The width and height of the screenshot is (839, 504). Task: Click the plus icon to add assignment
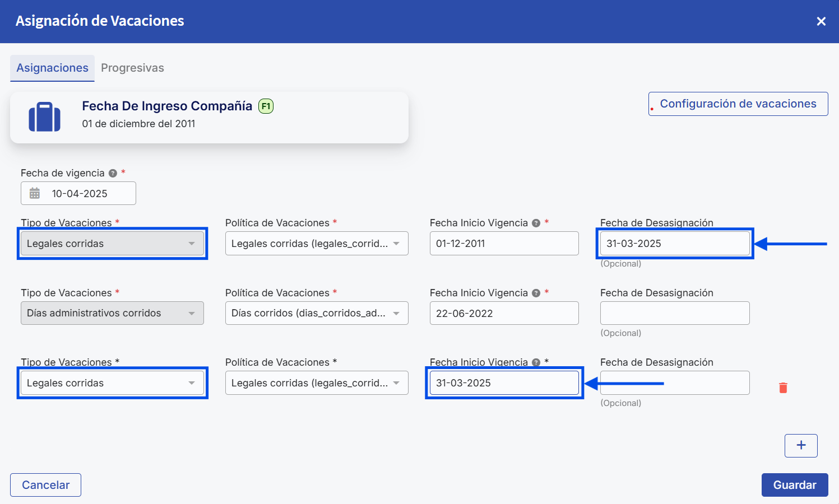801,445
